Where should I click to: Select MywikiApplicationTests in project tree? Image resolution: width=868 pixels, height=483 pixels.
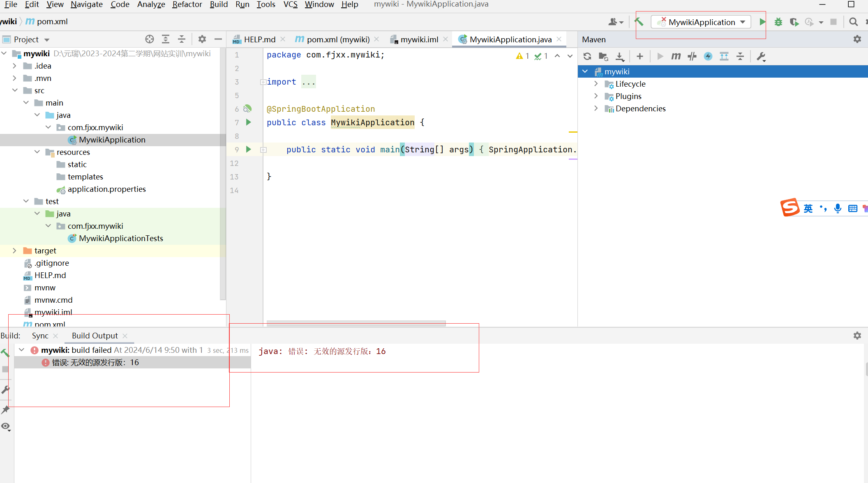121,238
